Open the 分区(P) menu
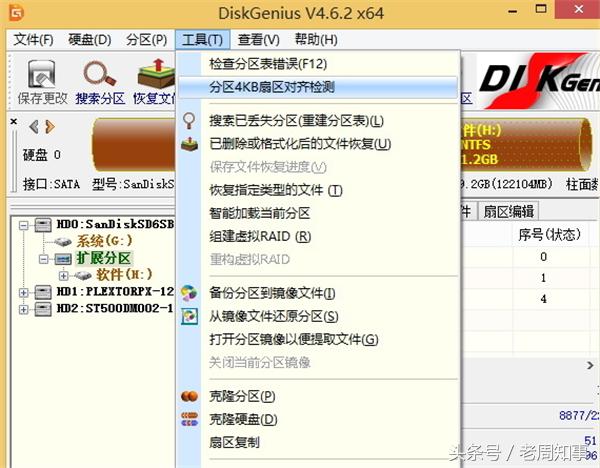The image size is (600, 468). (147, 39)
